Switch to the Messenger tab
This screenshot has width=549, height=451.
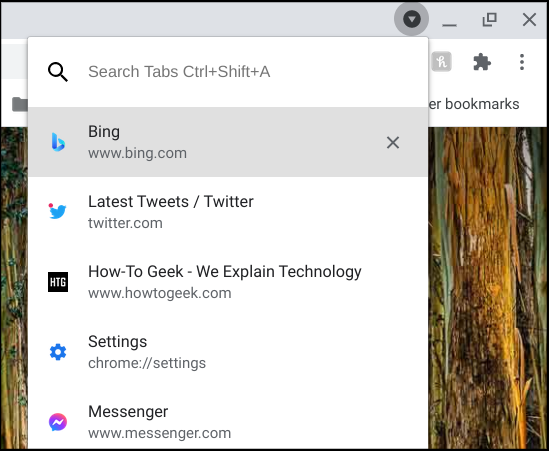click(x=228, y=422)
